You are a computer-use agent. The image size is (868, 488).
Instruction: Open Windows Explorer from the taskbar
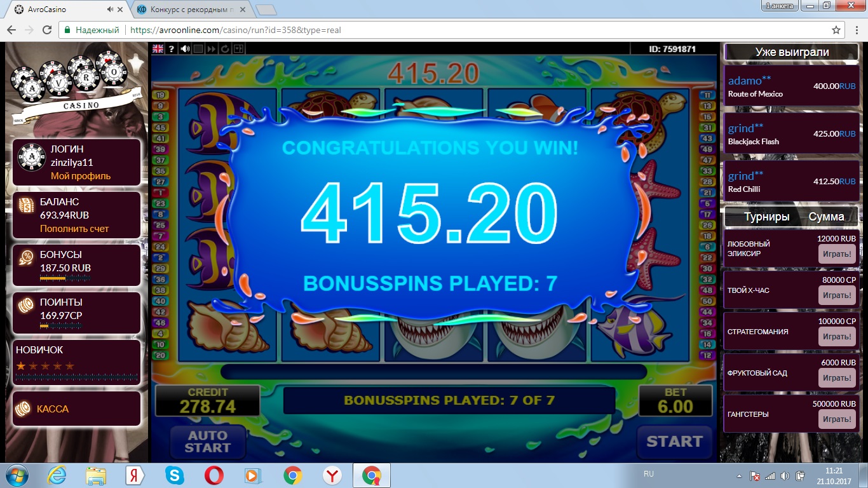click(x=97, y=475)
